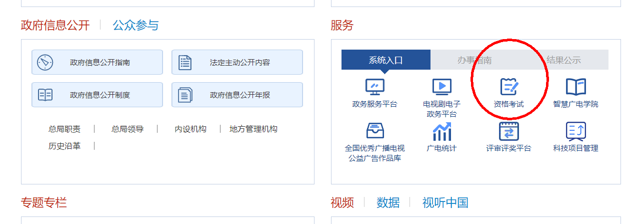Click the 评审评奖平台 text label
This screenshot has width=644, height=224.
tap(509, 148)
